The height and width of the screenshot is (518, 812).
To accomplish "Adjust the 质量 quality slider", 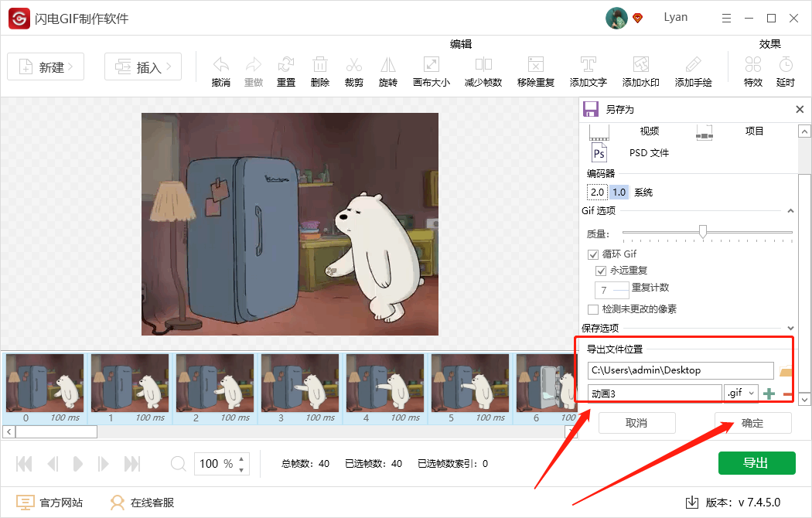I will (x=703, y=231).
